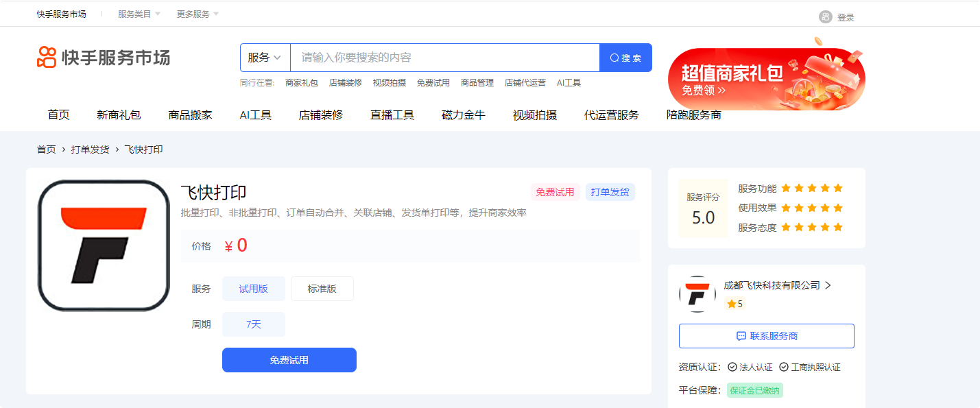Open the 服务 search type dropdown

point(265,58)
